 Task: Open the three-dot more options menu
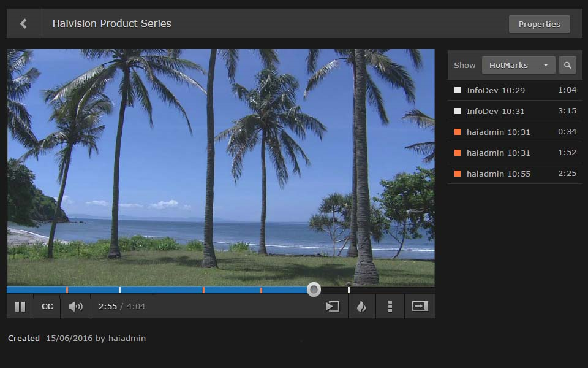pos(390,307)
